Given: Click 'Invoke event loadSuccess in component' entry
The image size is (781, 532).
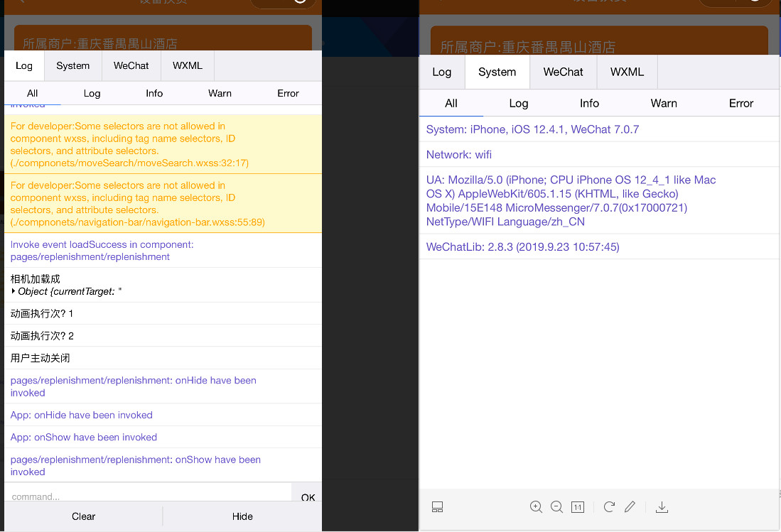Looking at the screenshot, I should [x=163, y=250].
